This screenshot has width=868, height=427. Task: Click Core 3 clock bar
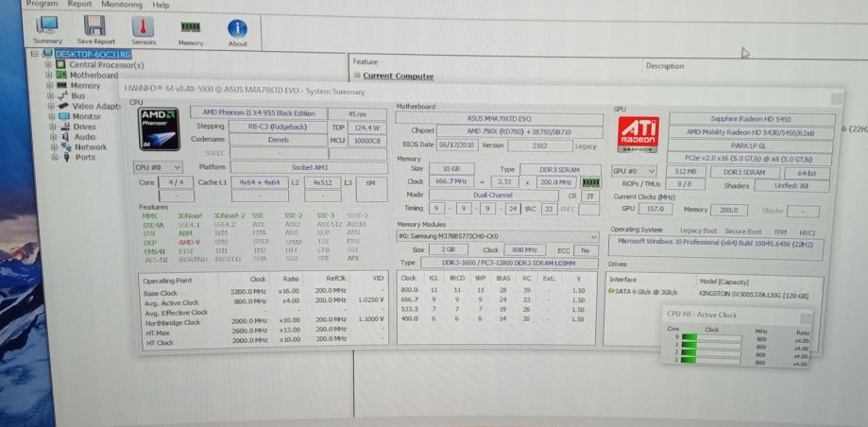pos(711,361)
